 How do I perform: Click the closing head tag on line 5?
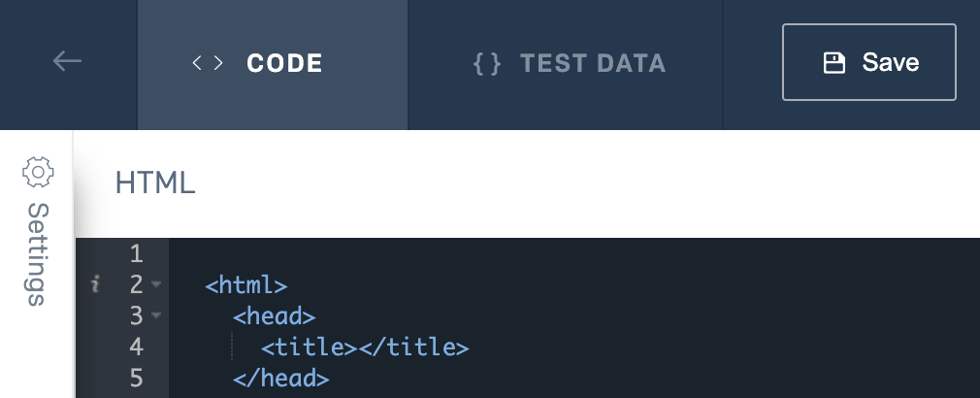(281, 378)
